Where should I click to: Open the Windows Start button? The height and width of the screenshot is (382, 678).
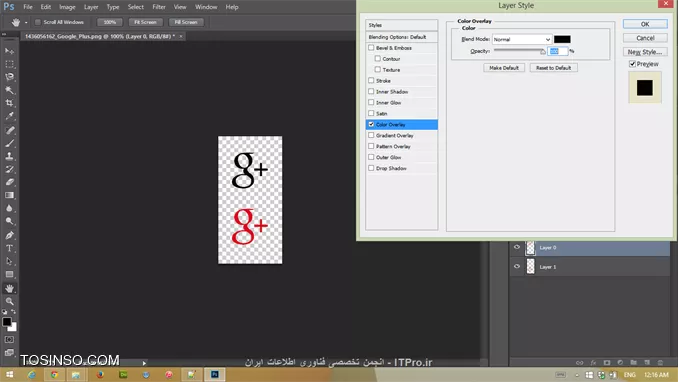tap(9, 375)
